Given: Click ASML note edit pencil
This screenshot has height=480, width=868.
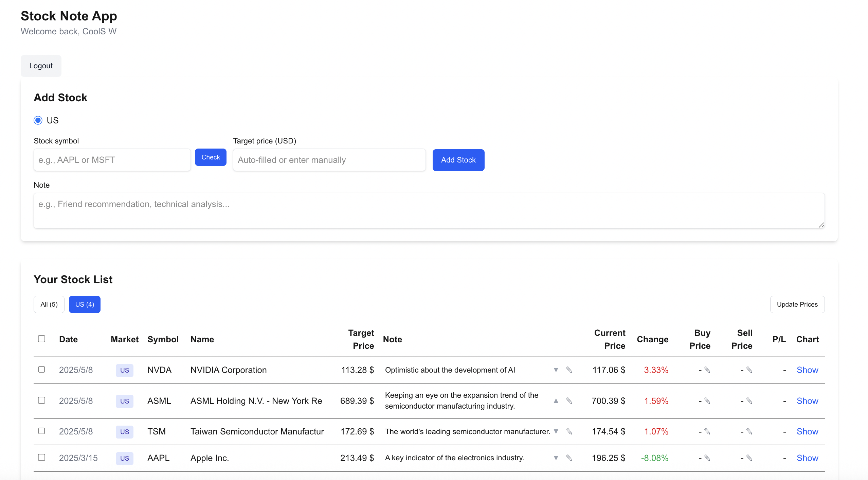Looking at the screenshot, I should click(569, 401).
